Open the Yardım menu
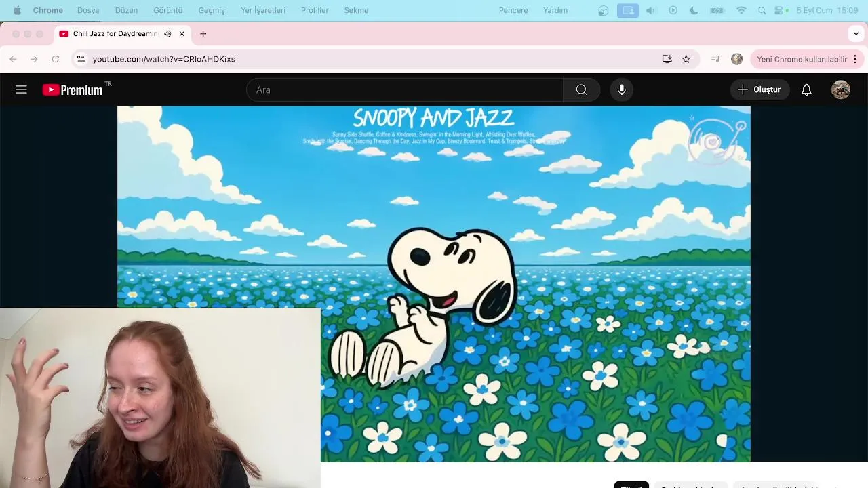The height and width of the screenshot is (488, 868). [x=555, y=10]
